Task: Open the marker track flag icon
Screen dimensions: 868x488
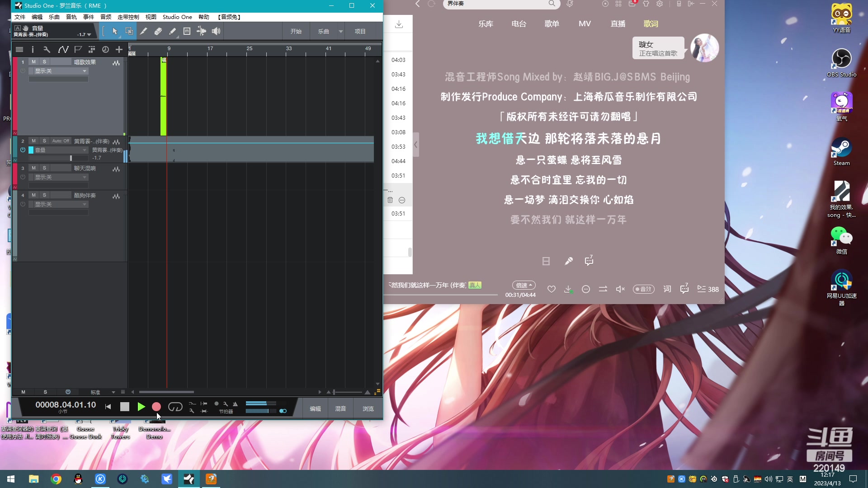Action: (78, 50)
